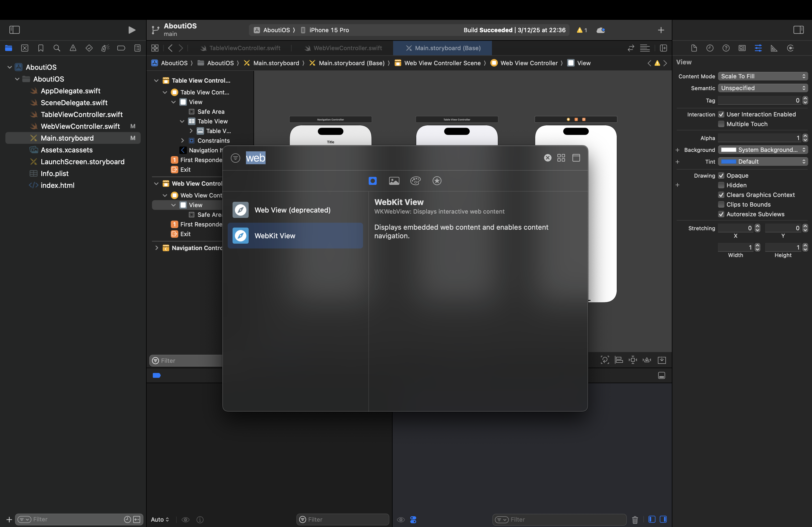Show library results as list
Image resolution: width=812 pixels, height=527 pixels.
click(576, 158)
